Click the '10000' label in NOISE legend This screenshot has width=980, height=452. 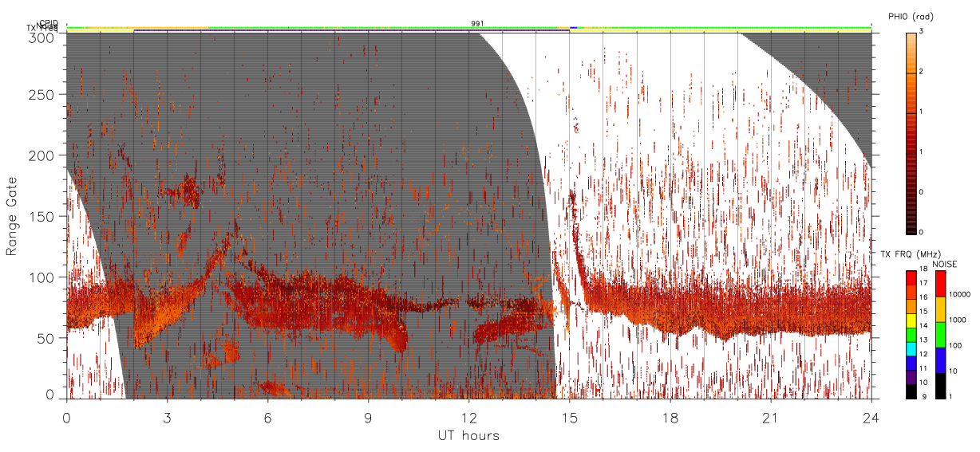[961, 294]
